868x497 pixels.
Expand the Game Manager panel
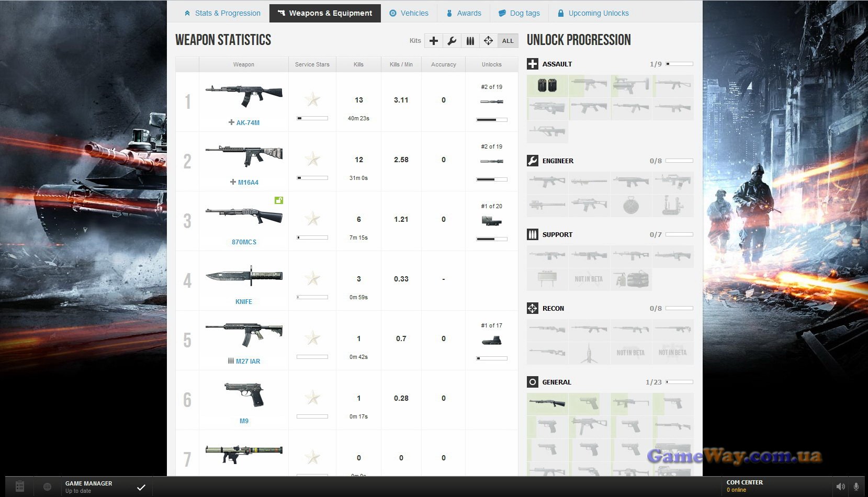(x=89, y=487)
